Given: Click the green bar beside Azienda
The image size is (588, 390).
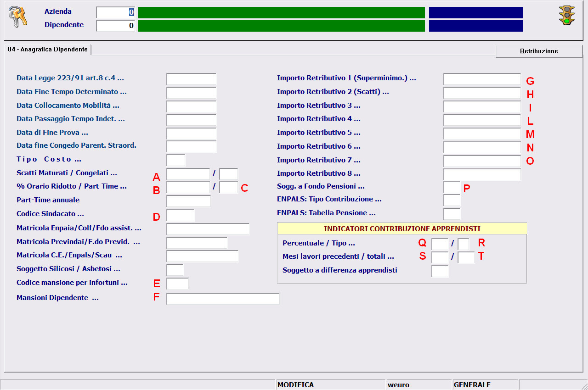Looking at the screenshot, I should (x=281, y=12).
